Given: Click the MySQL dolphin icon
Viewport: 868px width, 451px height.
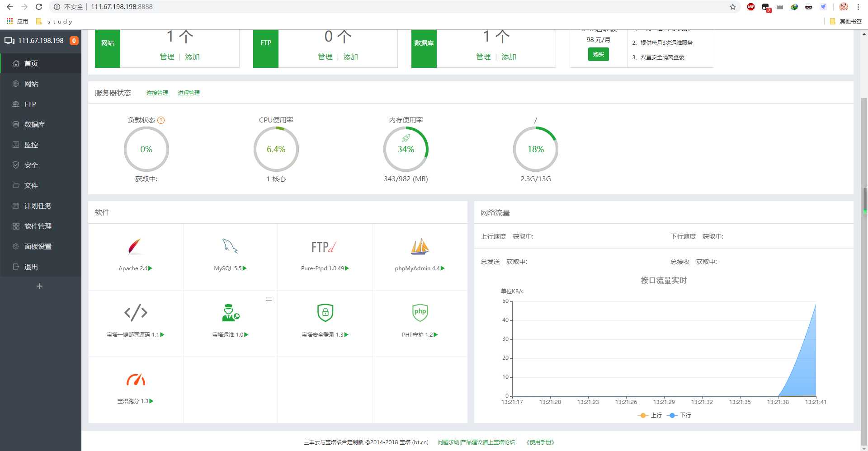Looking at the screenshot, I should 230,246.
